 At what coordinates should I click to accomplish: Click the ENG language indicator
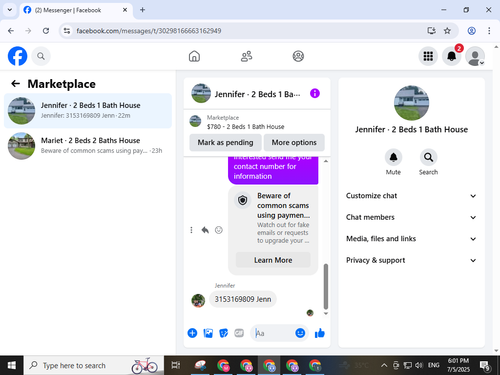click(433, 366)
